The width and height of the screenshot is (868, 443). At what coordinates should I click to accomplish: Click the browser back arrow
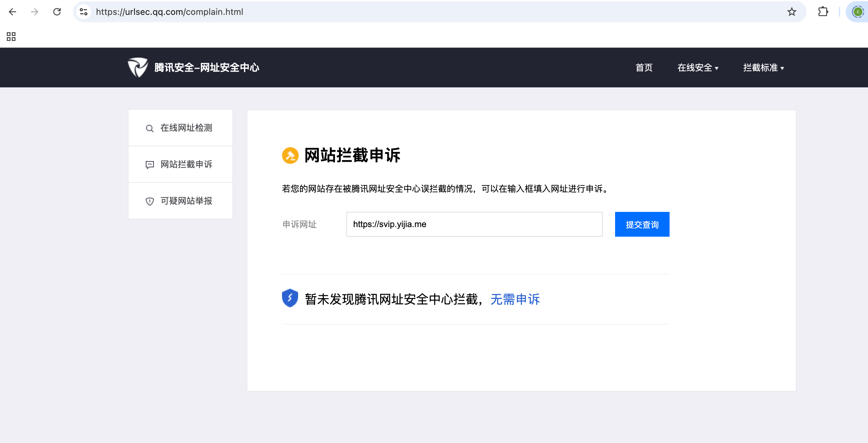[x=12, y=12]
